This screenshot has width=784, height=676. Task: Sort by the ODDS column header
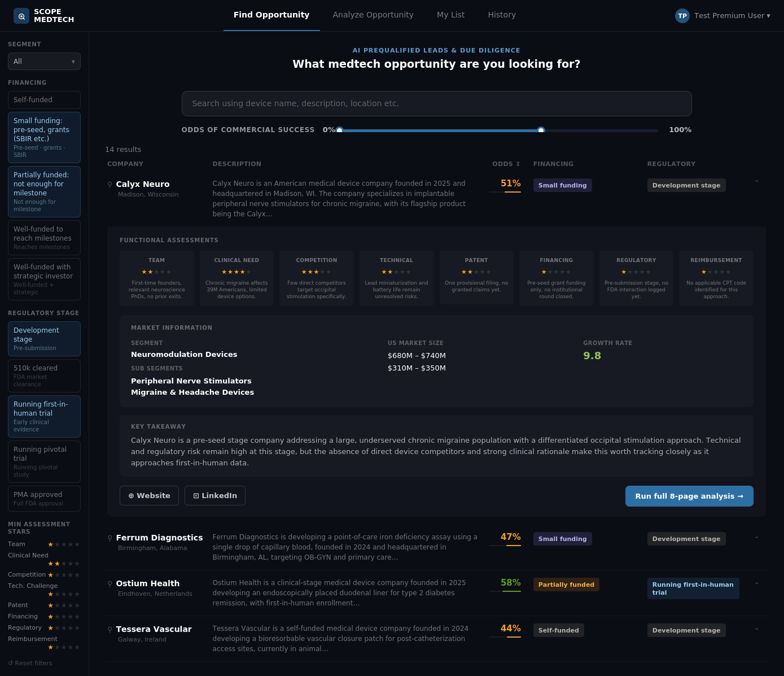(x=506, y=164)
